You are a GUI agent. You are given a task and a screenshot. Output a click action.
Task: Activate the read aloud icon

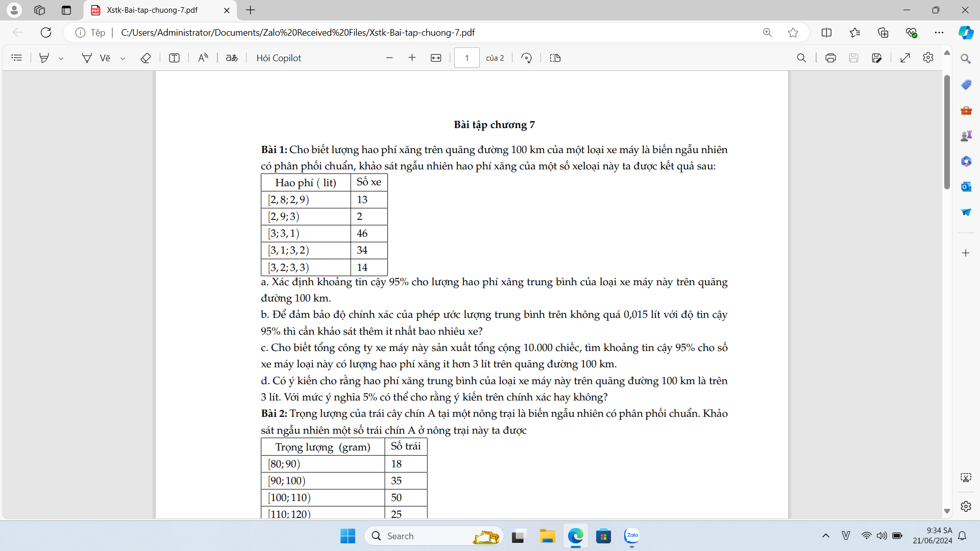pyautogui.click(x=203, y=58)
